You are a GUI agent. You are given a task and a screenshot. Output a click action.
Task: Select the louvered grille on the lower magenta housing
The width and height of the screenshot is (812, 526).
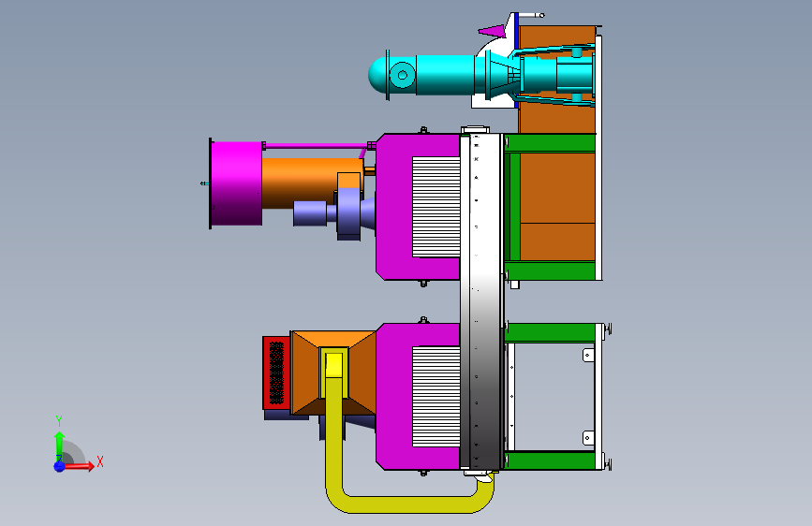436,397
